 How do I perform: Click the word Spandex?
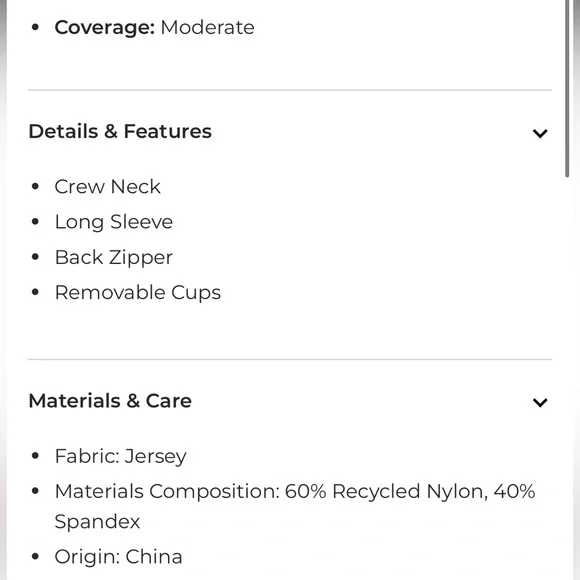click(x=97, y=522)
